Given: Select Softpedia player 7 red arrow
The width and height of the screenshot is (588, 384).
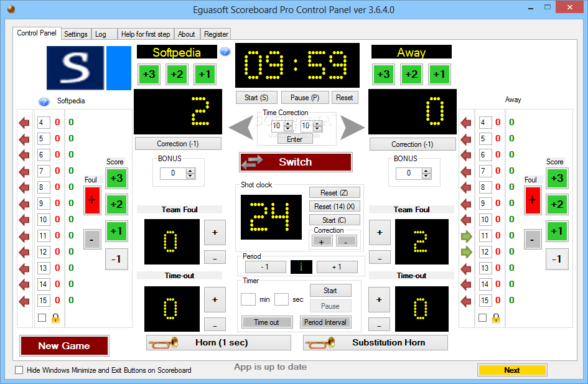Looking at the screenshot, I should pyautogui.click(x=24, y=171).
